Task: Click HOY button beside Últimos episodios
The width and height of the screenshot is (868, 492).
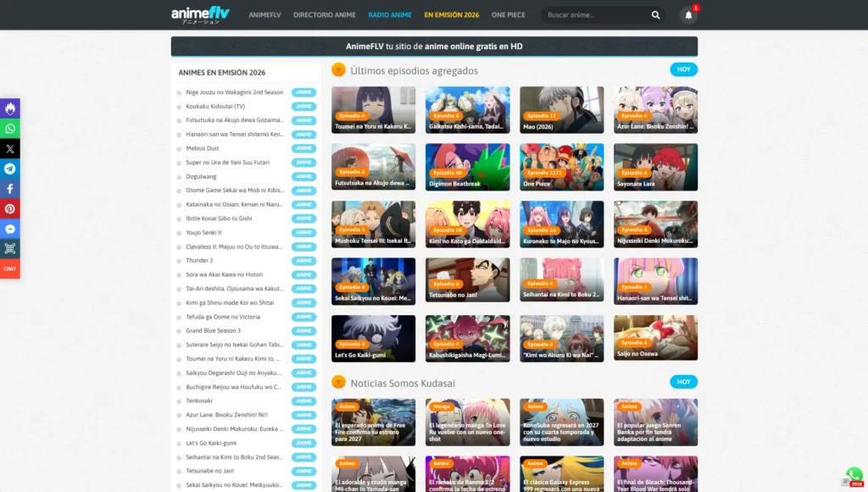Action: 684,69
